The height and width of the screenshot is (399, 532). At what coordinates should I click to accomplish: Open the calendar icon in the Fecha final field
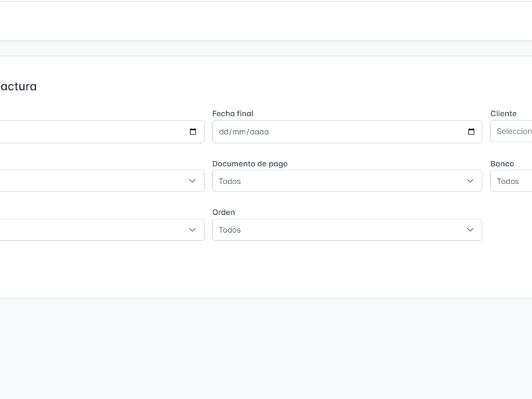pos(471,132)
